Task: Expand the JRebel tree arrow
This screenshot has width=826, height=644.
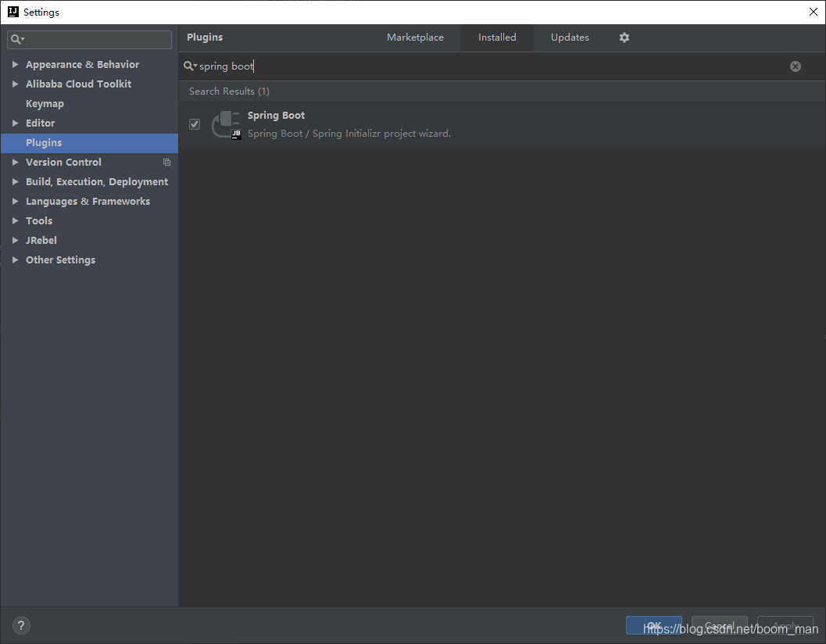Action: tap(16, 240)
